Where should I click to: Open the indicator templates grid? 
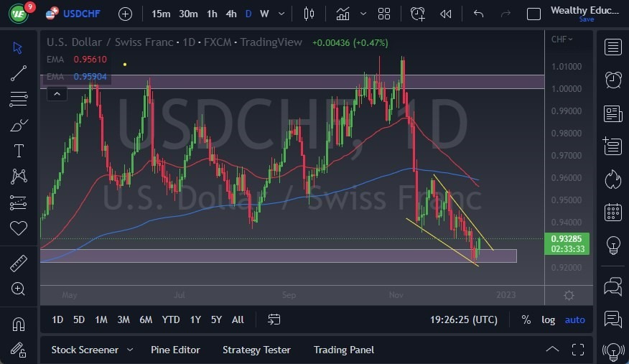384,14
